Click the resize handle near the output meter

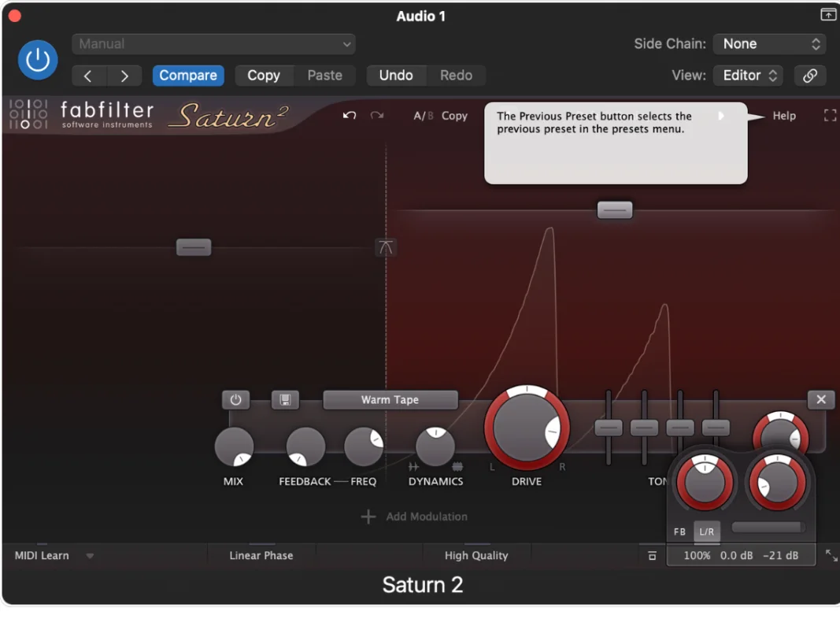(x=830, y=555)
